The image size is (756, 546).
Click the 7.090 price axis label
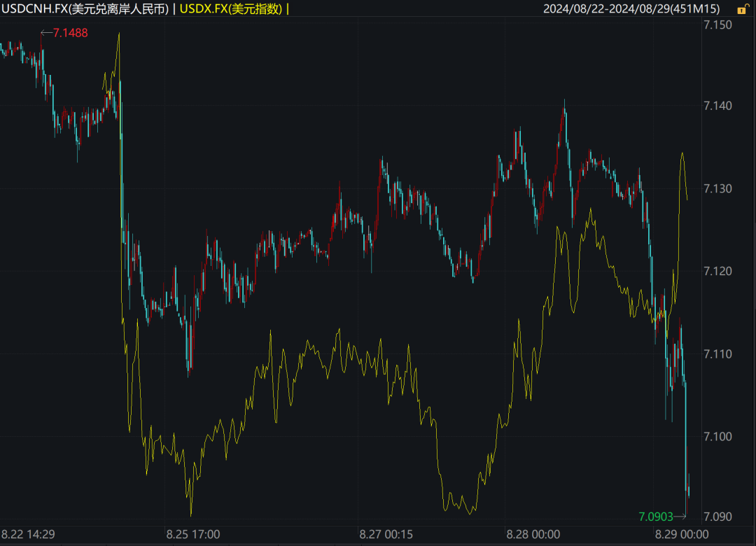(x=717, y=517)
